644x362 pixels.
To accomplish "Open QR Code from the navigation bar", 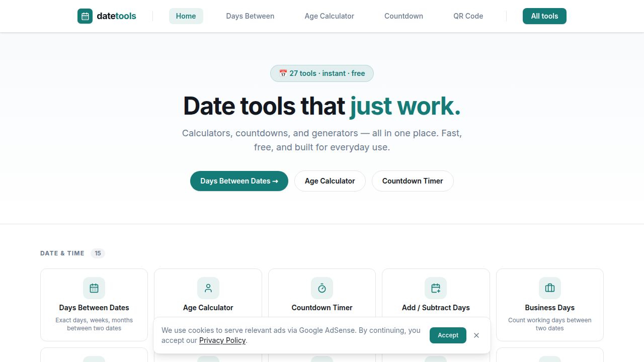I will pyautogui.click(x=468, y=16).
